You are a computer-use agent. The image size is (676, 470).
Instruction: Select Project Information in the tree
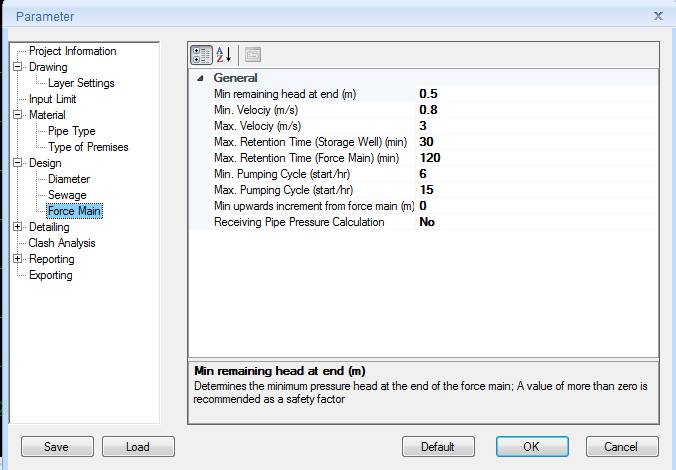[72, 51]
